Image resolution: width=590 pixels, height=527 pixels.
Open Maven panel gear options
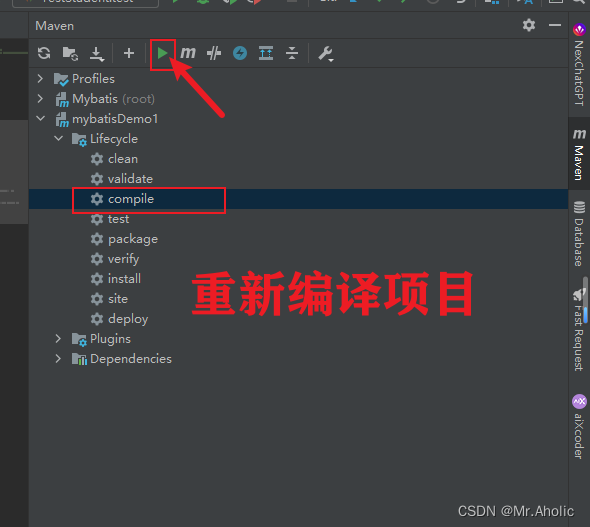(529, 25)
